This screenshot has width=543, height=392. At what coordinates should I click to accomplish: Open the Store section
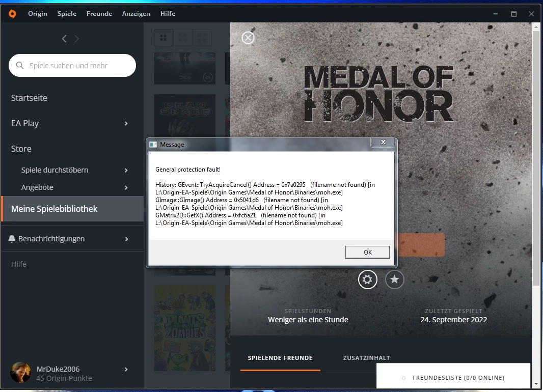pos(21,149)
